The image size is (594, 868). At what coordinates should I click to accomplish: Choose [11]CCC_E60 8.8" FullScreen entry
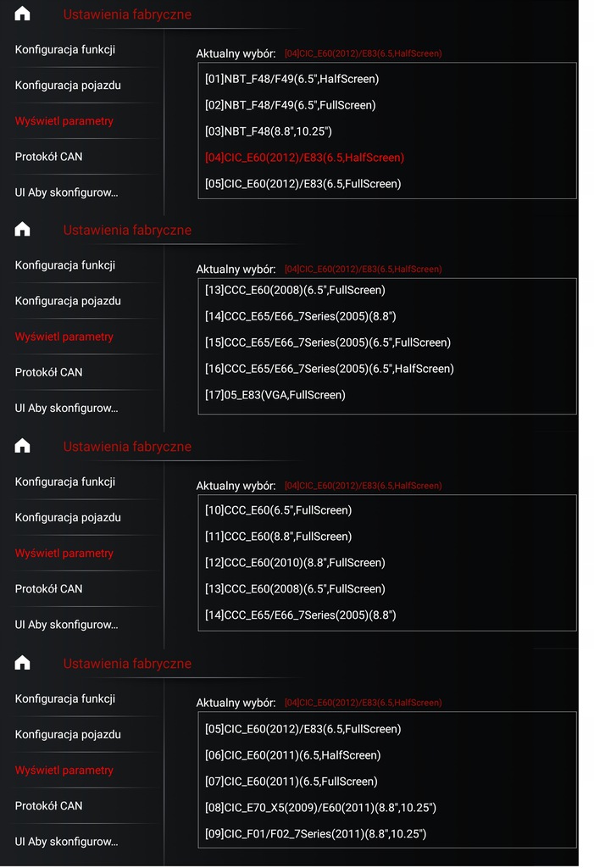coord(278,537)
